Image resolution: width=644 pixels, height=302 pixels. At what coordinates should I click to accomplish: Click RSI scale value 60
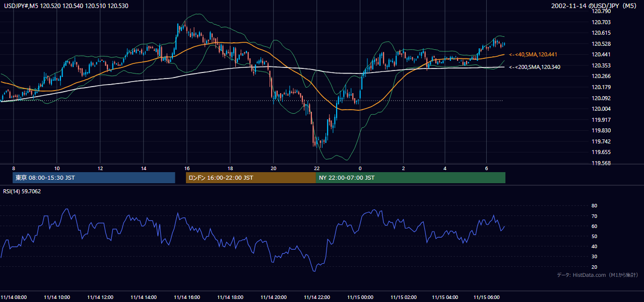(594, 226)
